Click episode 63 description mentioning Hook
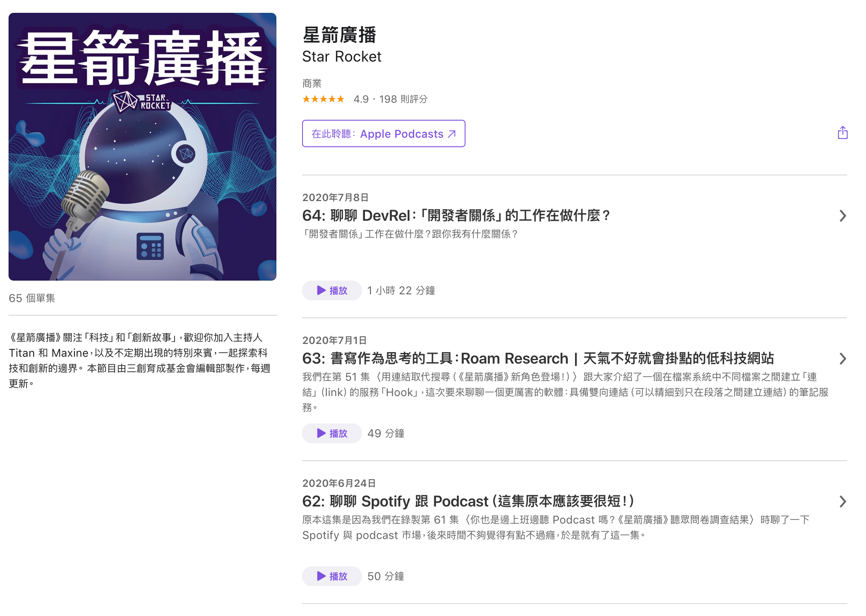Image resolution: width=866 pixels, height=616 pixels. (x=566, y=392)
